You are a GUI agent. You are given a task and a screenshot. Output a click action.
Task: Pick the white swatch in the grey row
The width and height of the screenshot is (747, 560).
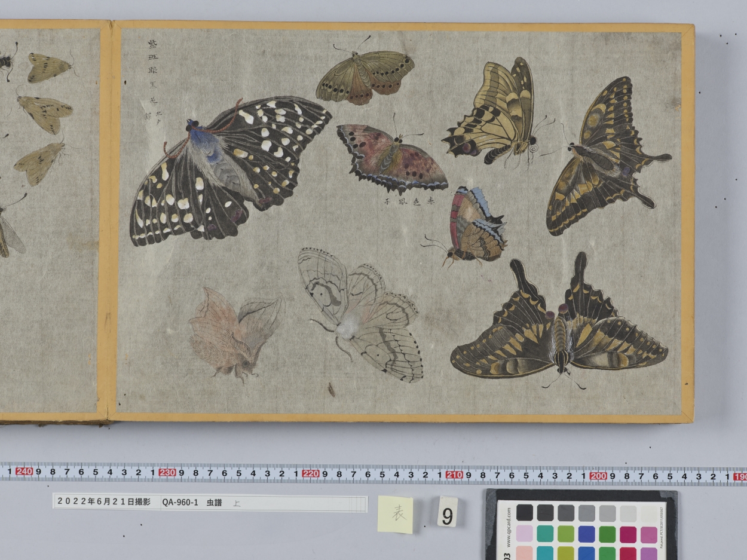[x=648, y=513]
